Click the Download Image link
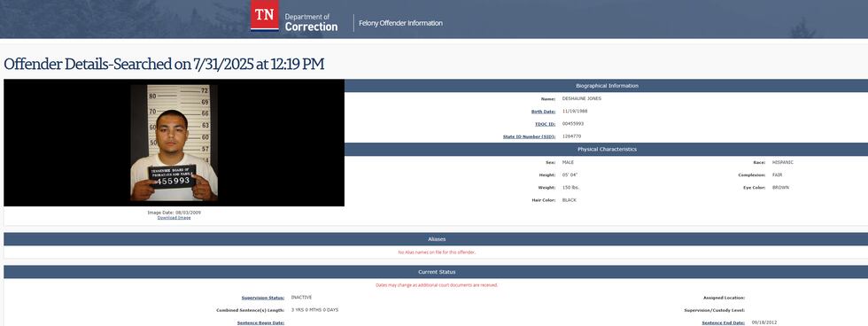 [174, 218]
